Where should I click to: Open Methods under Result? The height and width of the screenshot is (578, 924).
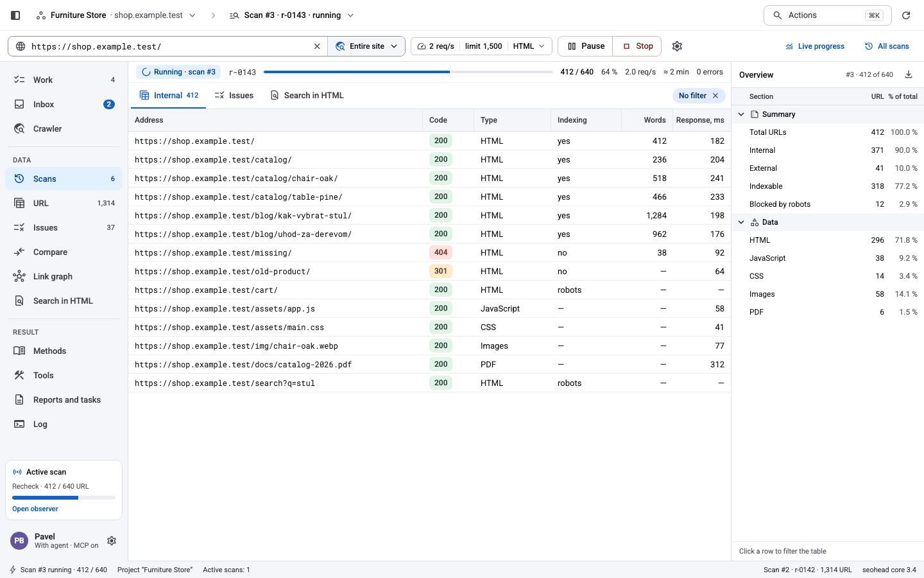point(64,351)
